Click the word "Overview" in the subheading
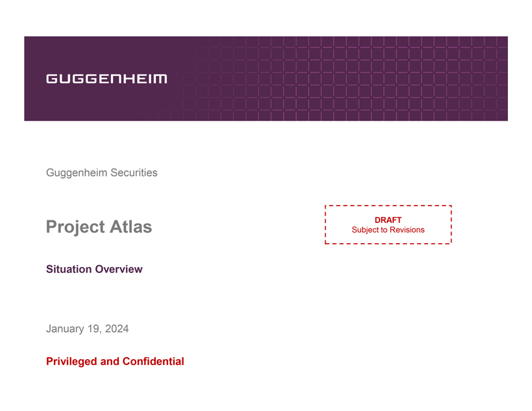 point(119,269)
